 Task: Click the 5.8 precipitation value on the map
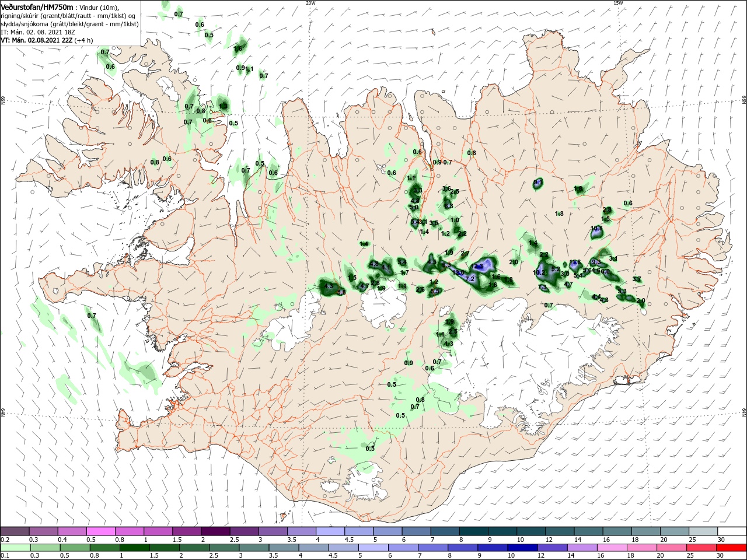[x=341, y=292]
